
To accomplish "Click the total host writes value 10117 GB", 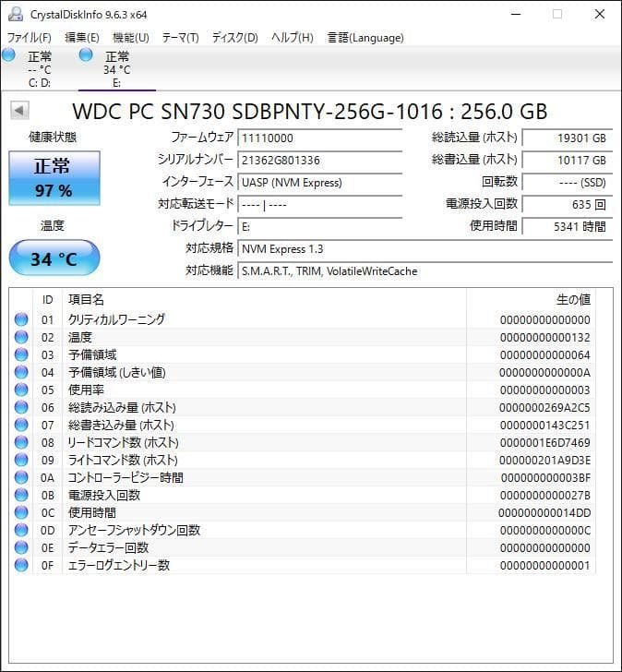I will click(568, 161).
